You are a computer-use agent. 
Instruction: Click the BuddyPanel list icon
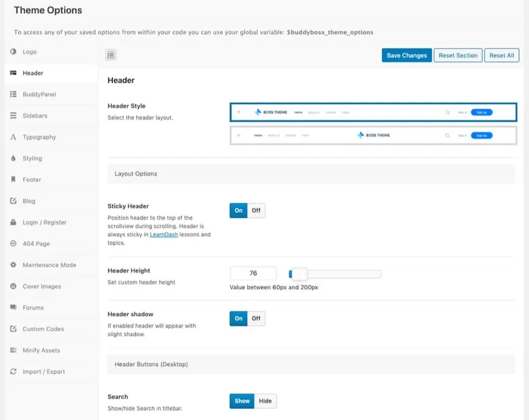point(13,94)
